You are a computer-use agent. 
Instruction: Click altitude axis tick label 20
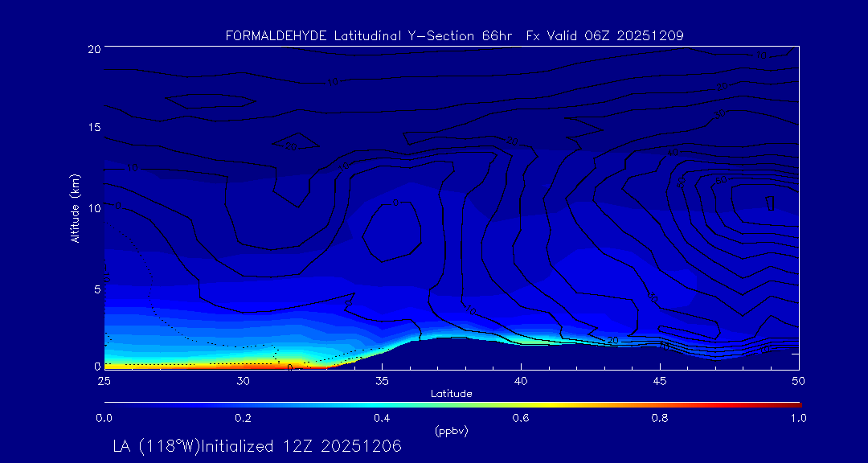(x=93, y=48)
